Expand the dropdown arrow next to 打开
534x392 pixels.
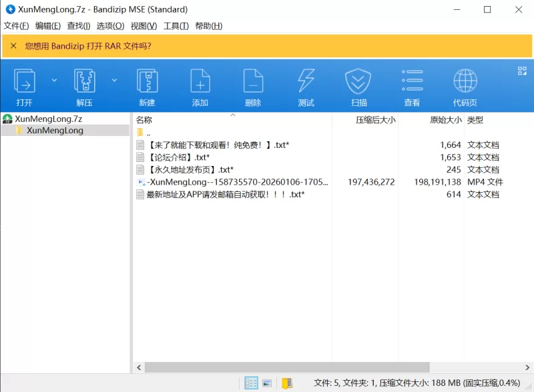[x=54, y=80]
